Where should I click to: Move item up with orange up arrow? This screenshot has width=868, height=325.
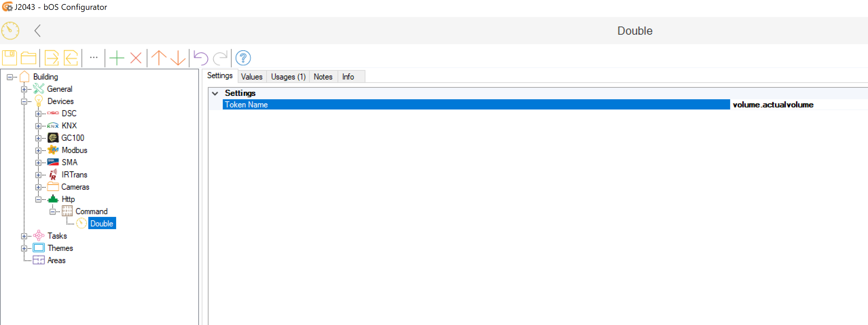(159, 58)
